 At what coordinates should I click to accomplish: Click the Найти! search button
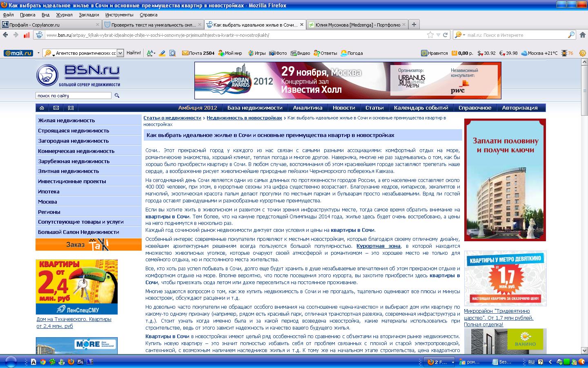134,53
